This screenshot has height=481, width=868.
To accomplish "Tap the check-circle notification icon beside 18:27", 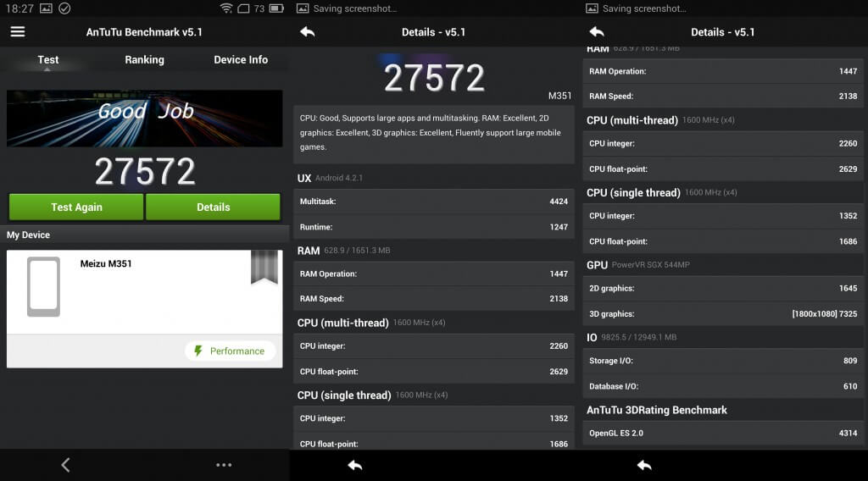I will [x=64, y=8].
